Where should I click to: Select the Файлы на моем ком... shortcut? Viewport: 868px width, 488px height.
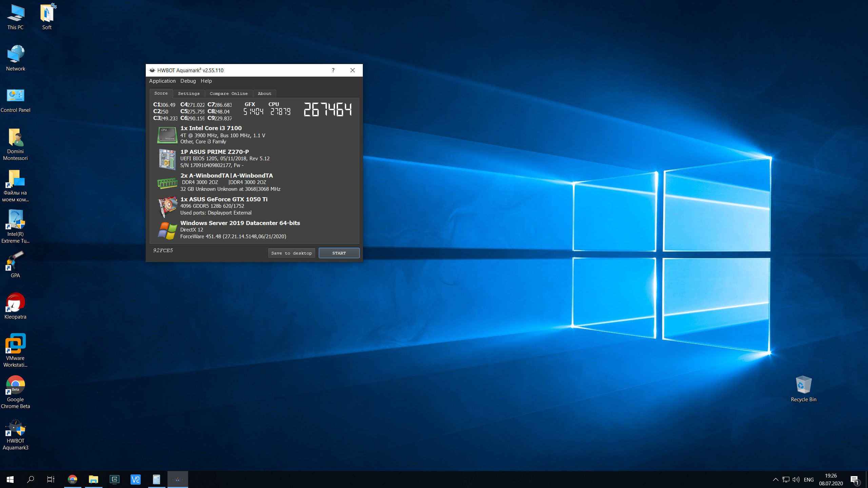coord(16,186)
